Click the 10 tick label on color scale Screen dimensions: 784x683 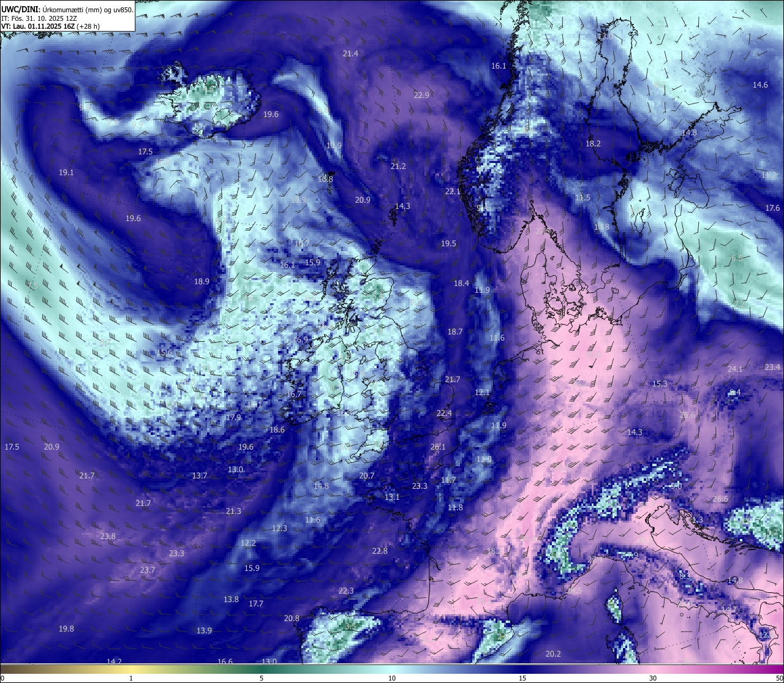392,678
